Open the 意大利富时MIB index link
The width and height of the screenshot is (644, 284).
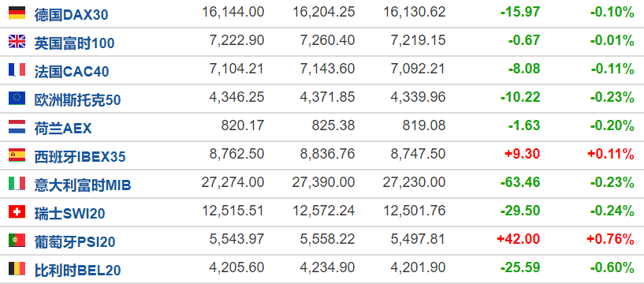pos(83,185)
